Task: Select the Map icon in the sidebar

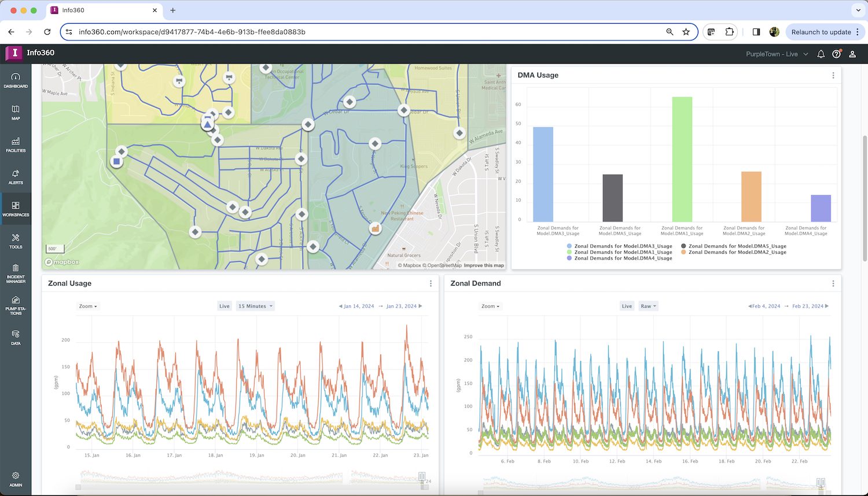Action: pos(16,113)
